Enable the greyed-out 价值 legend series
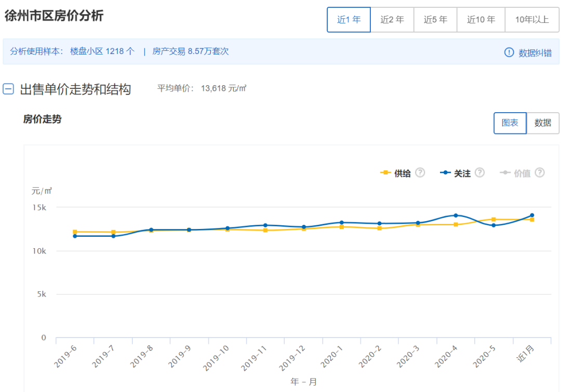Screen dimensions: 561x392 (522, 173)
